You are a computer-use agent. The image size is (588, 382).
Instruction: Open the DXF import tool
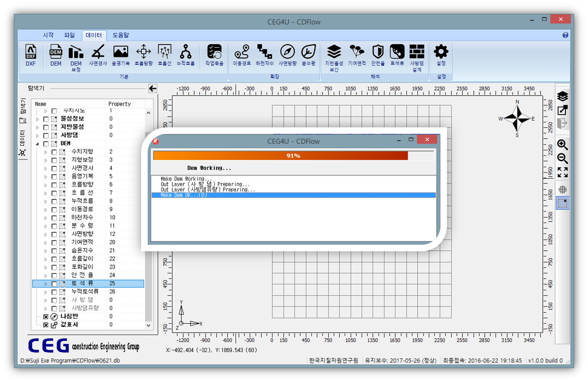[31, 56]
